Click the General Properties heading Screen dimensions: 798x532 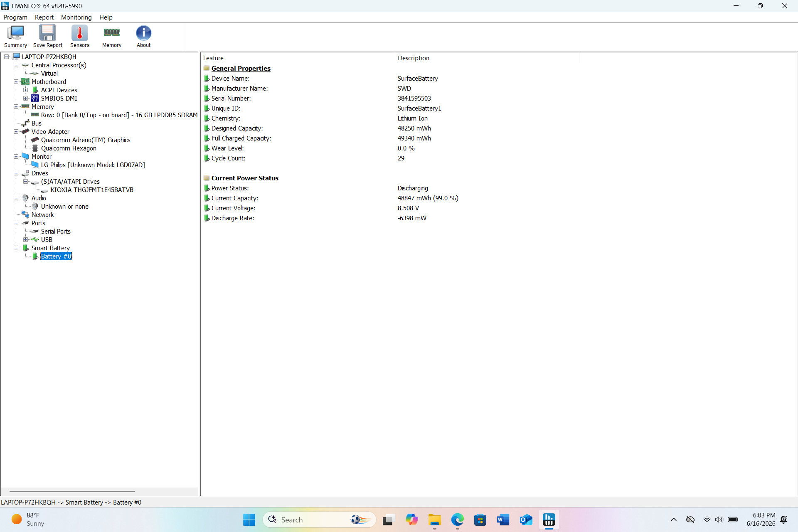coord(241,69)
